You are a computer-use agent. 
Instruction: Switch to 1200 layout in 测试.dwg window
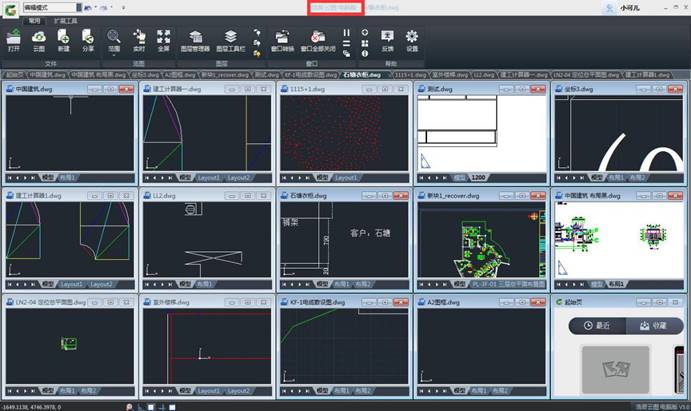[479, 177]
